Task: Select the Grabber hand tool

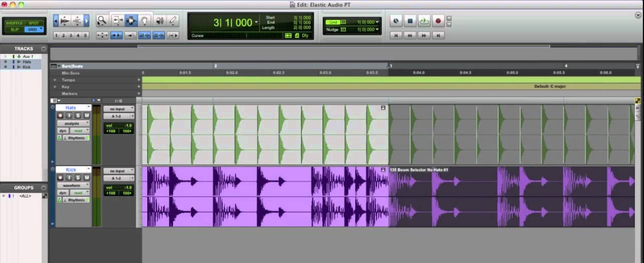Action: (146, 21)
